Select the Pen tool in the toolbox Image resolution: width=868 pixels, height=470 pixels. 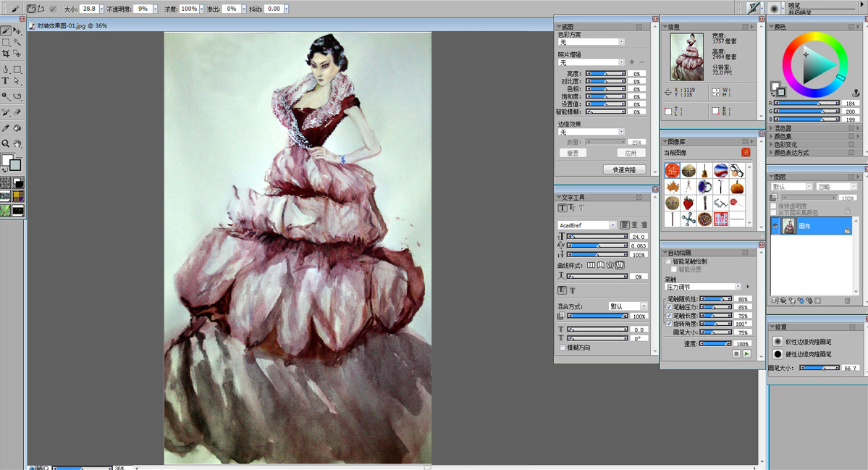coord(6,70)
